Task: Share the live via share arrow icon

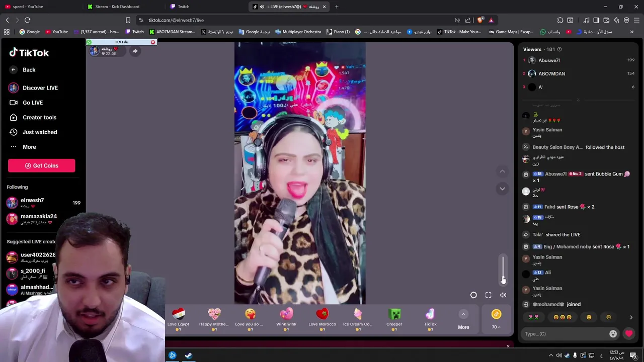Action: point(135,51)
